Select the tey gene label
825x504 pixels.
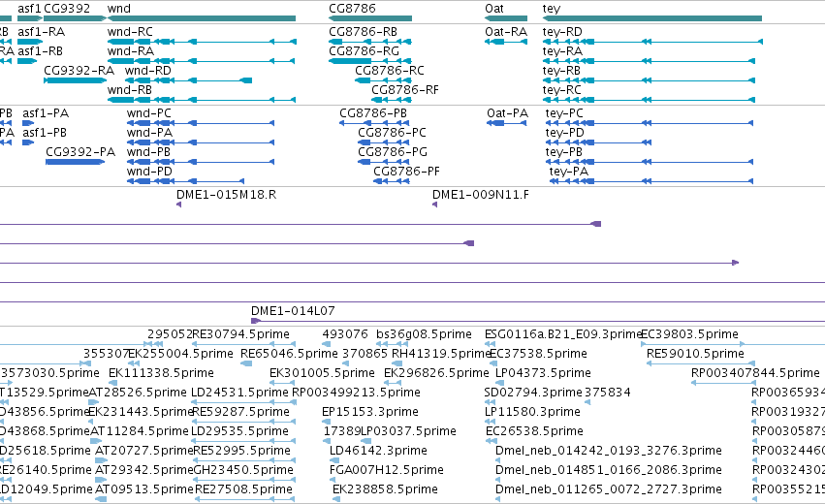pyautogui.click(x=552, y=9)
